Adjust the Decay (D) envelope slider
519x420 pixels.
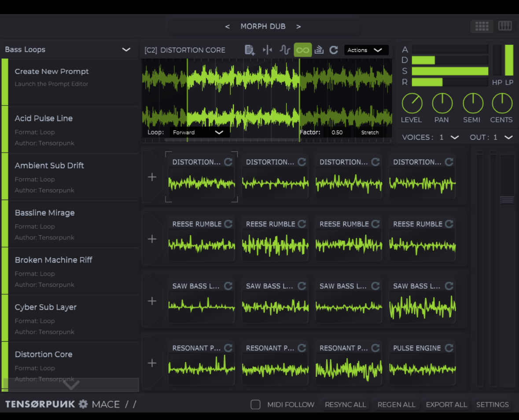tap(450, 60)
